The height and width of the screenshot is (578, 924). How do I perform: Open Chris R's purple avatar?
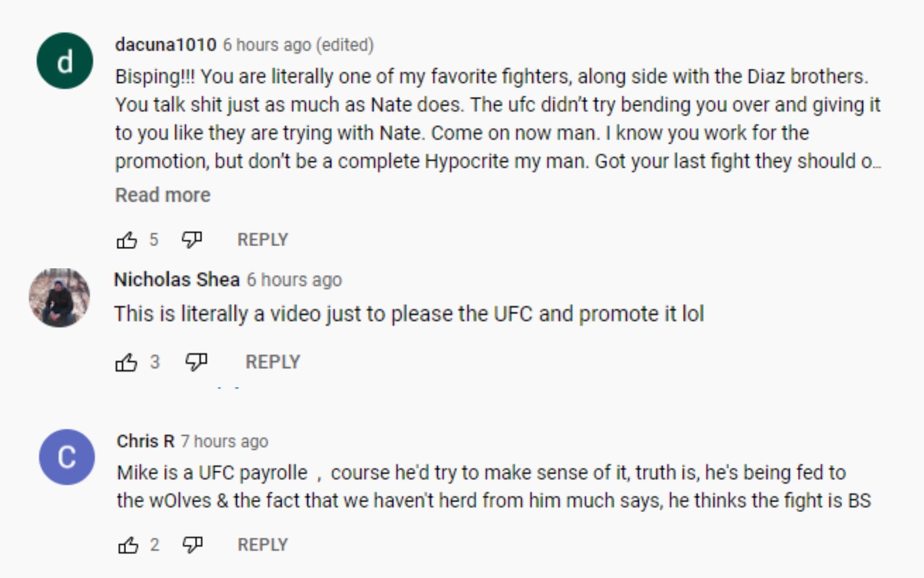67,457
